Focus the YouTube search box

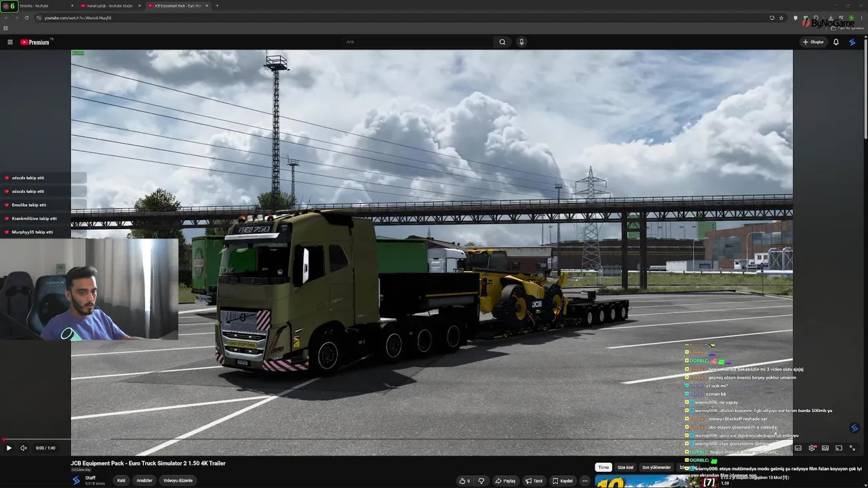(x=418, y=42)
